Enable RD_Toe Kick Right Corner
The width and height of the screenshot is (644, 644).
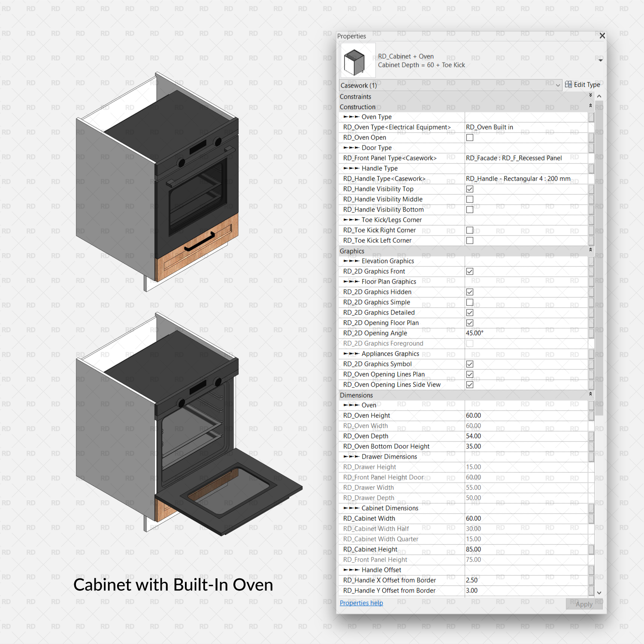pos(470,230)
